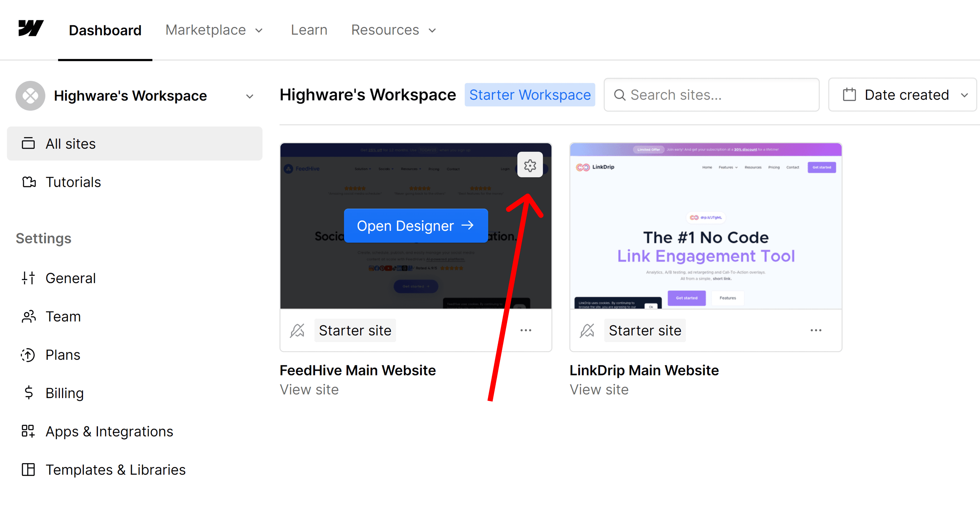This screenshot has height=506, width=980.
Task: View the FeedHive Main Website link
Action: [x=309, y=389]
